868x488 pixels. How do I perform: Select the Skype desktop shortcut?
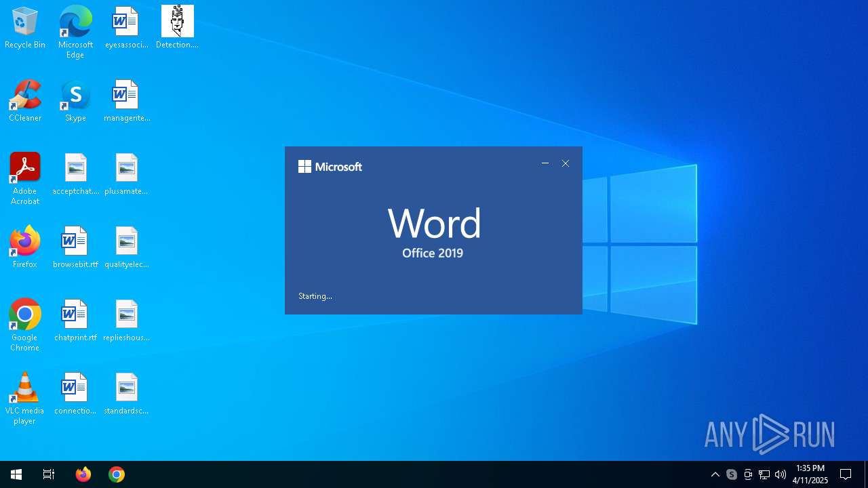75,101
